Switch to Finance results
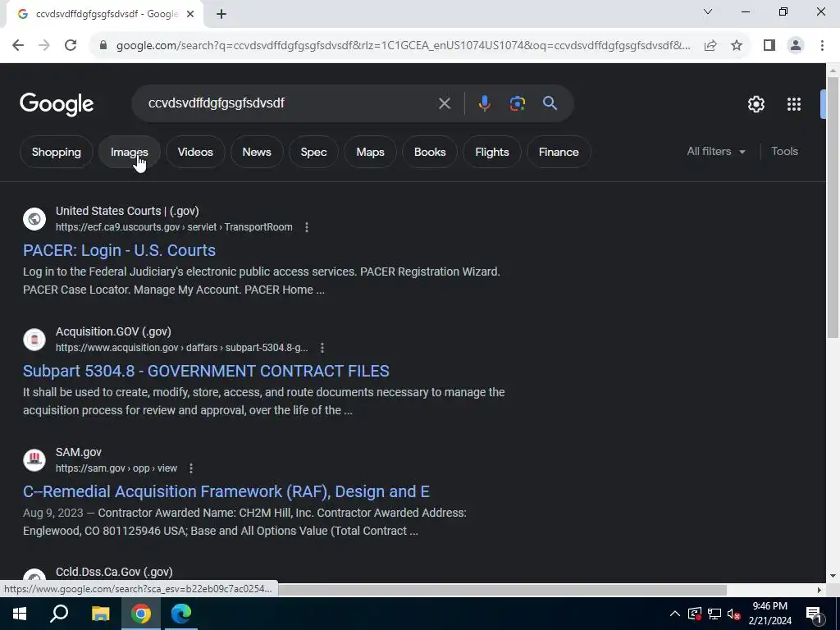The height and width of the screenshot is (630, 840). point(559,152)
